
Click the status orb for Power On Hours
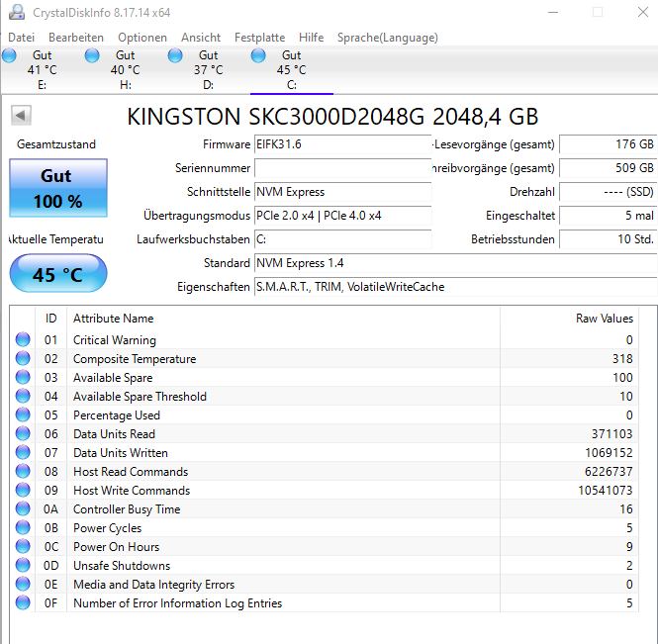[23, 546]
